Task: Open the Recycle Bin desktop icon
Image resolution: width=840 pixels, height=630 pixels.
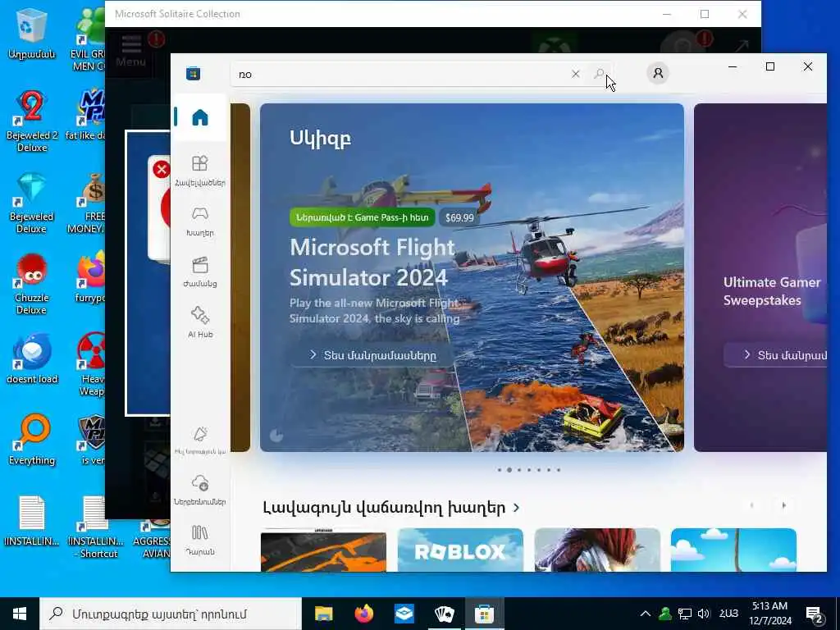Action: click(x=31, y=33)
